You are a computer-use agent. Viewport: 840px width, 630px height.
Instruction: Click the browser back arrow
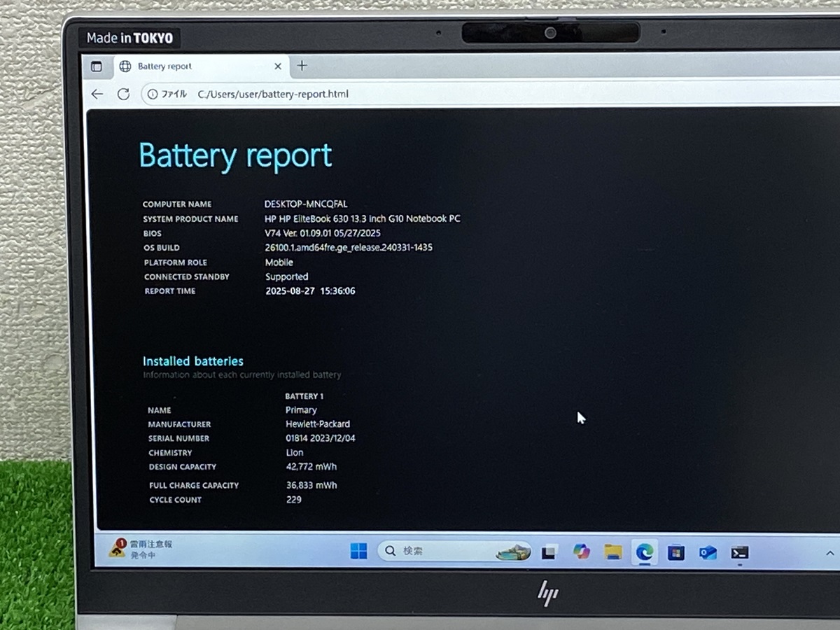click(x=97, y=94)
